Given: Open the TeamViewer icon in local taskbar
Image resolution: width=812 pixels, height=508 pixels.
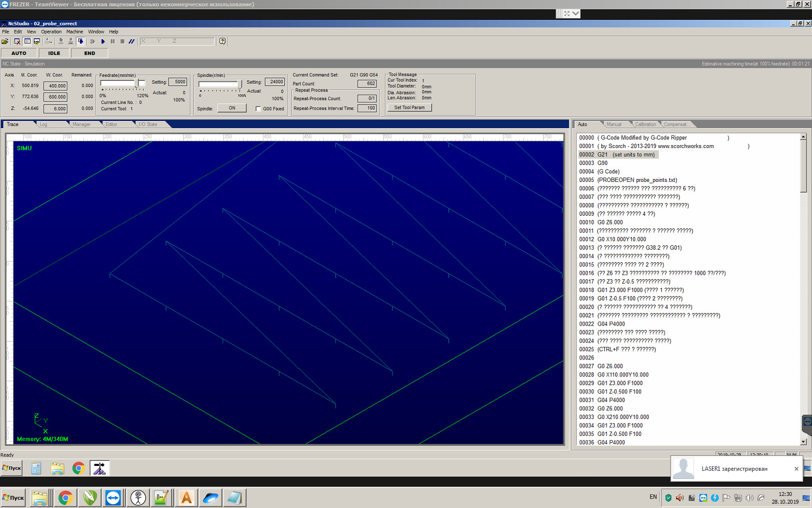Looking at the screenshot, I should [113, 497].
